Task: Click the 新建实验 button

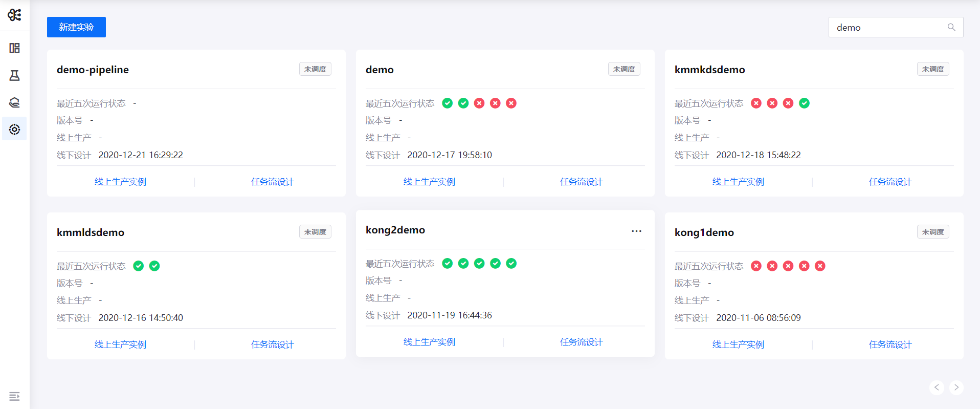Action: point(76,27)
